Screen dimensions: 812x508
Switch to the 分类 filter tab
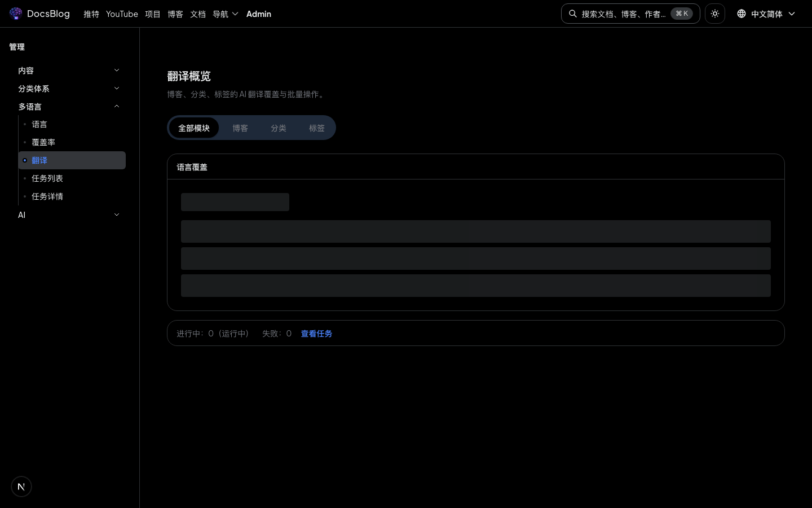tap(279, 128)
